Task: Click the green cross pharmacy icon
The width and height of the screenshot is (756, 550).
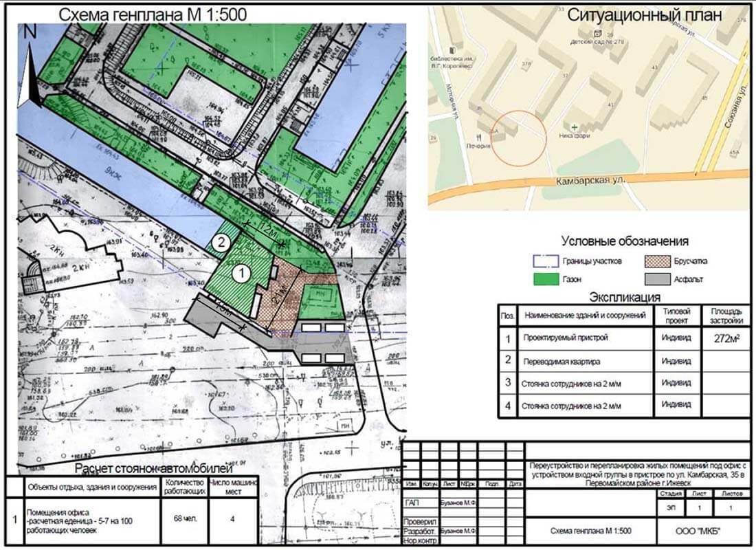Action: tap(575, 128)
